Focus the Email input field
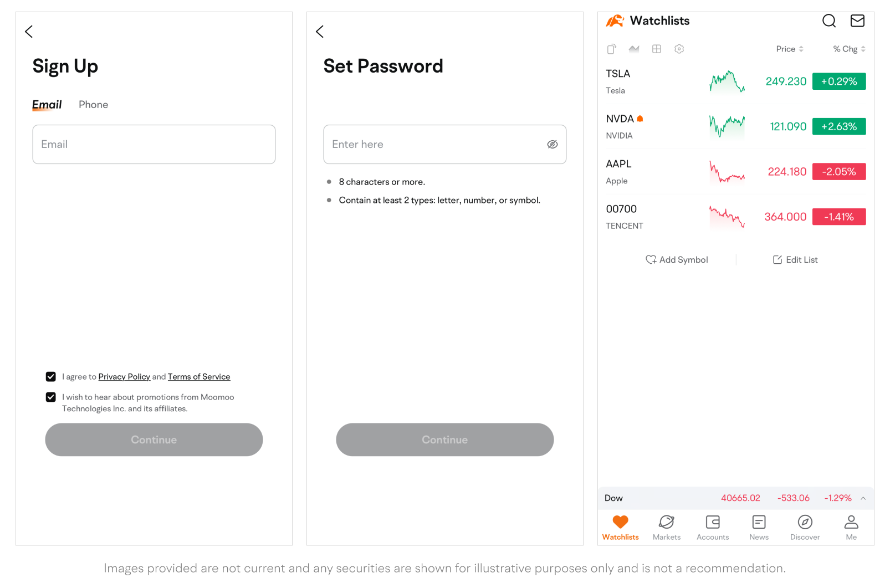This screenshot has height=588, width=890. pyautogui.click(x=154, y=145)
